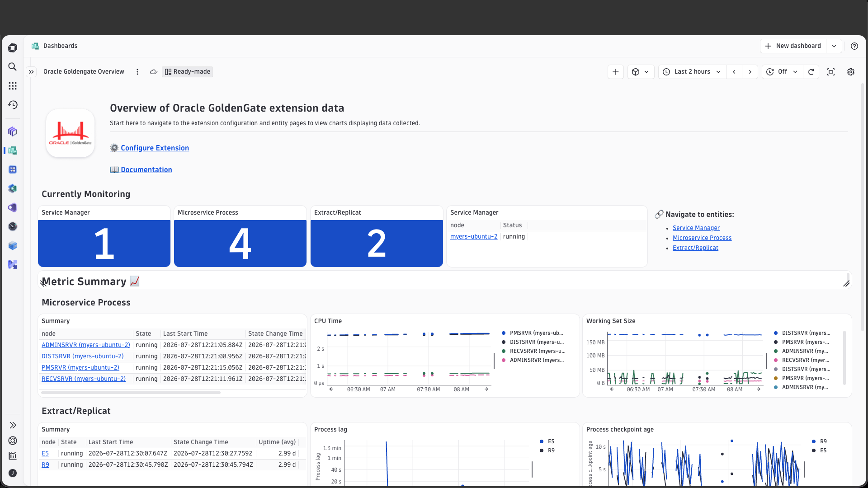Open the purple cube app in sidebar
This screenshot has height=488, width=868.
pyautogui.click(x=13, y=131)
